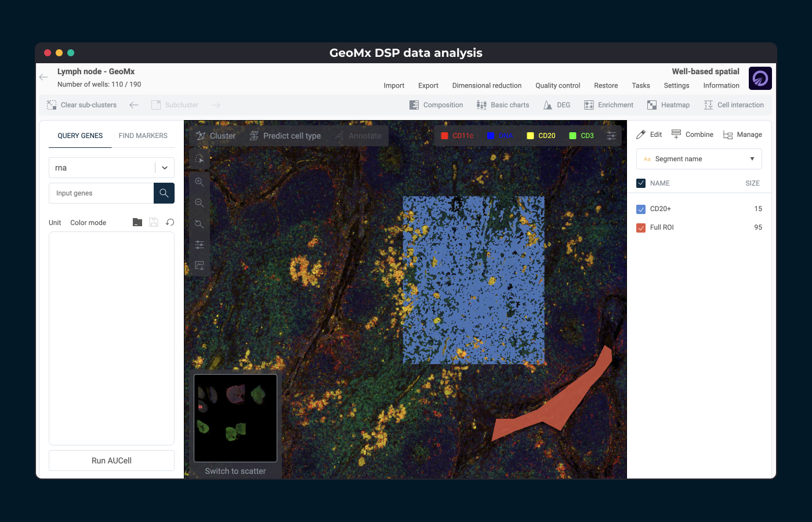Uncheck the Full ROI segment checkbox
812x522 pixels.
click(641, 227)
